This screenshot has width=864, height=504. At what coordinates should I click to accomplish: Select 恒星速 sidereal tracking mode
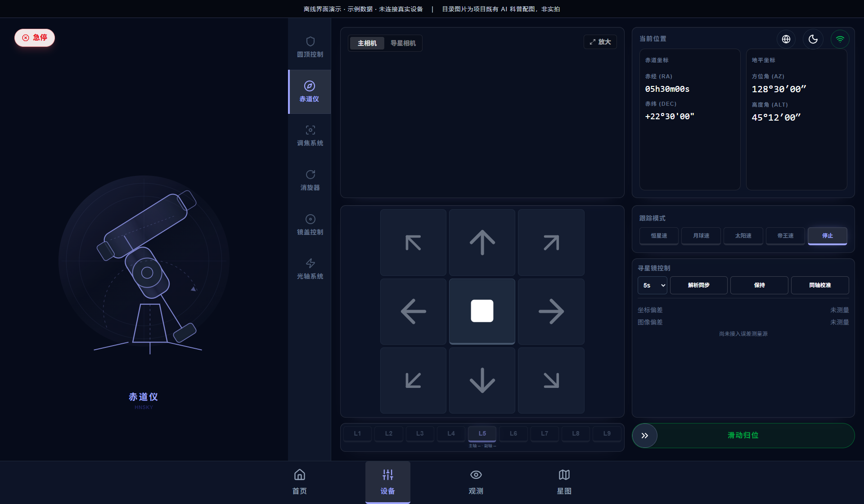[659, 236]
